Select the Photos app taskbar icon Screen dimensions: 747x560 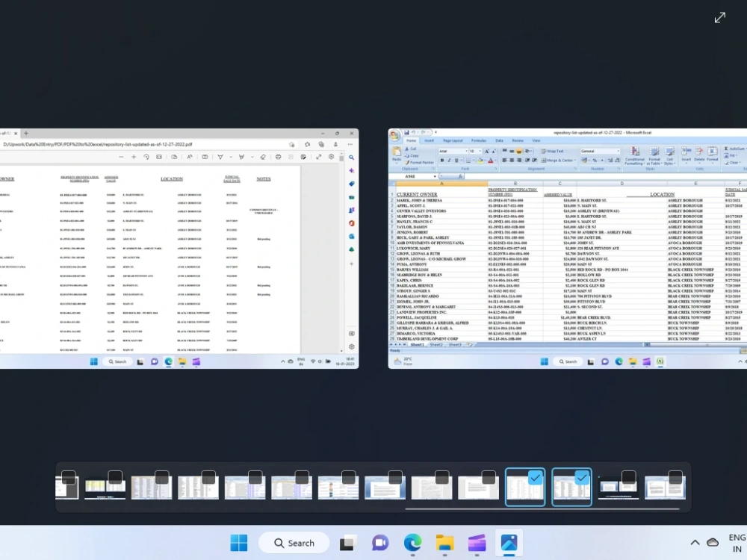[x=509, y=542]
